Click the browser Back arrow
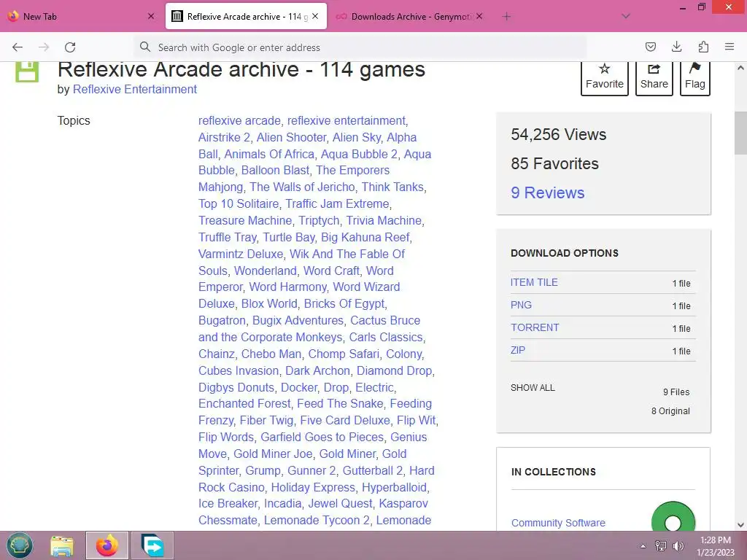 [x=18, y=47]
